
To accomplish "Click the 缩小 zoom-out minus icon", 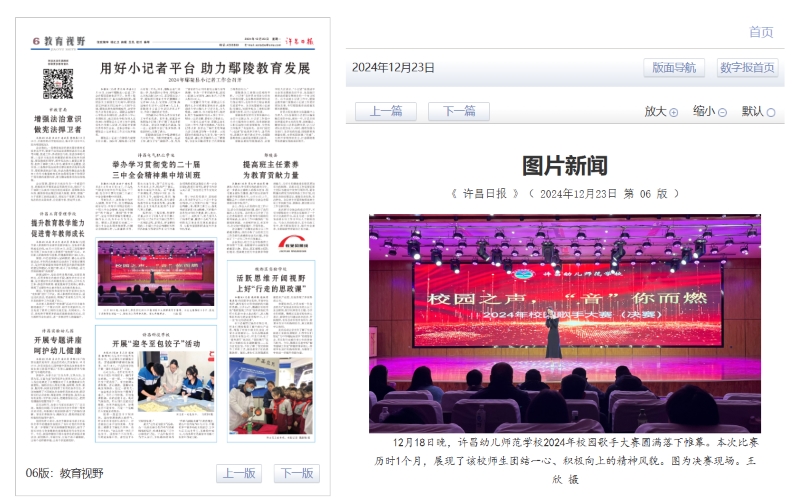I will (722, 113).
